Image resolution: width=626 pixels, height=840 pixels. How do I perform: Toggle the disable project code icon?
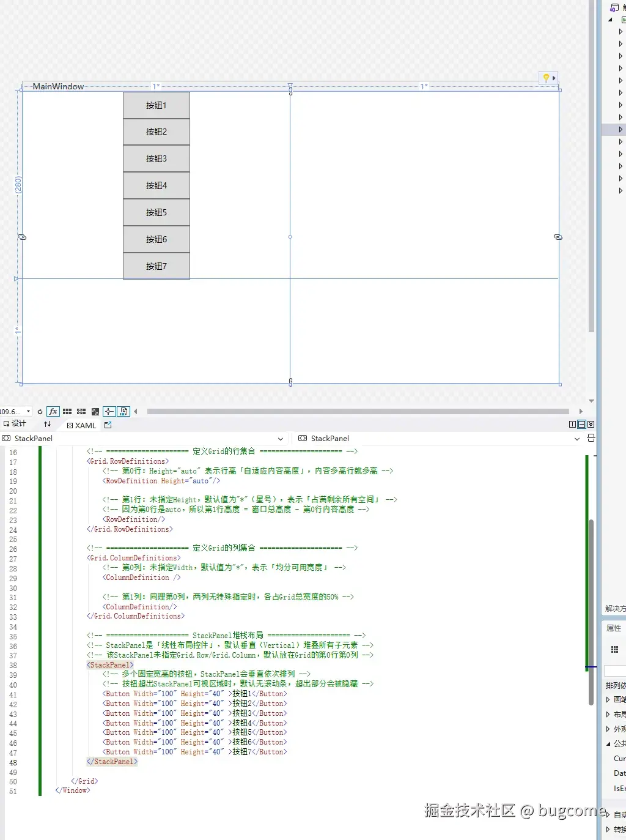tap(123, 412)
